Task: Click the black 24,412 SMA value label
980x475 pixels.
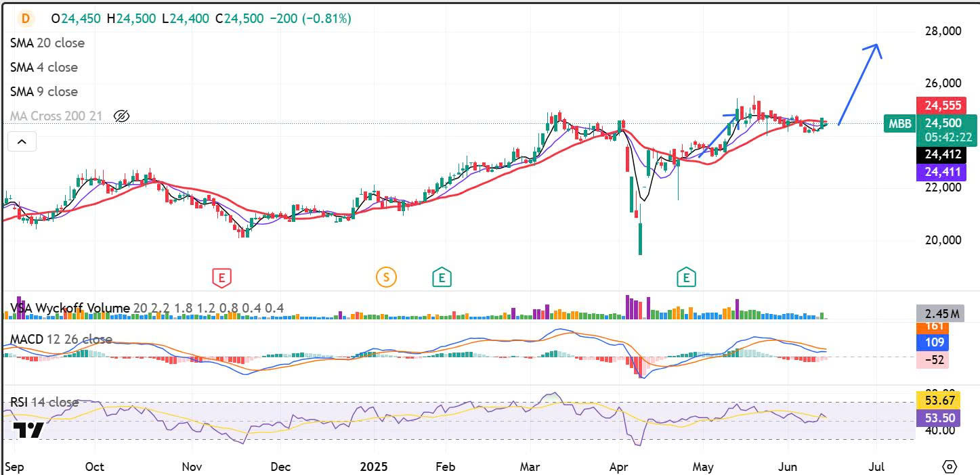Action: point(941,155)
